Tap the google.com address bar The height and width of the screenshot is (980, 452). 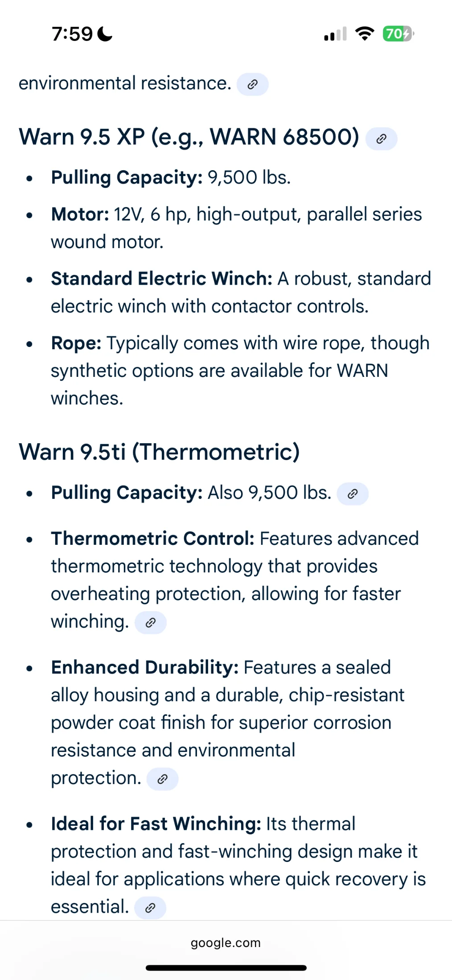(226, 943)
